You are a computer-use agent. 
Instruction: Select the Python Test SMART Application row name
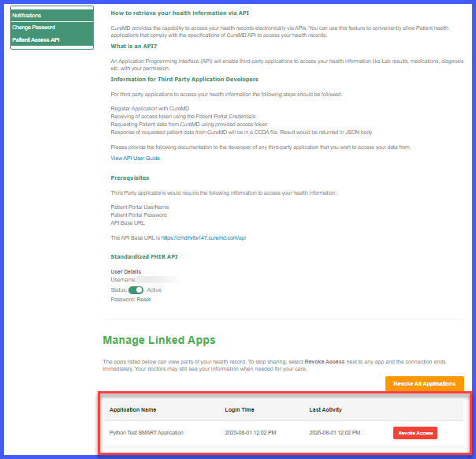click(x=147, y=432)
